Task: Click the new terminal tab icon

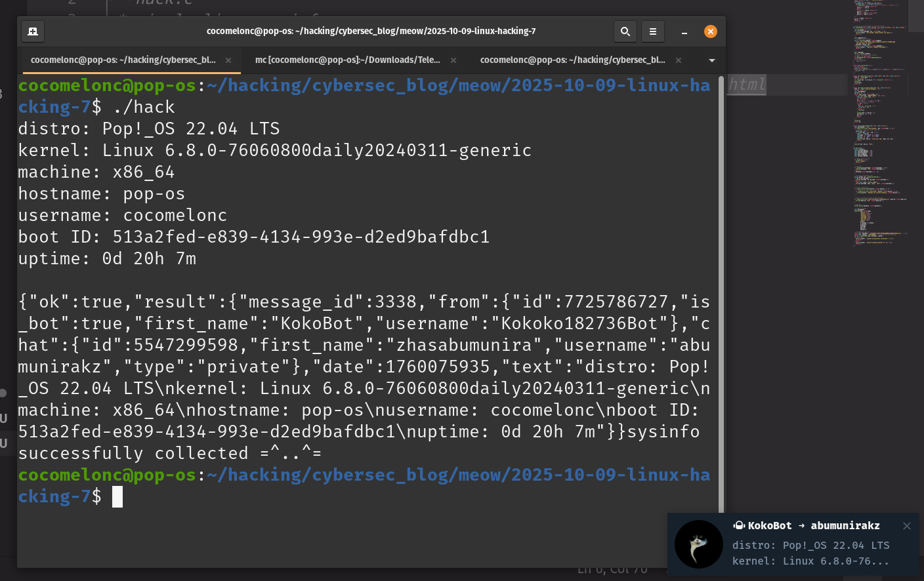Action: click(33, 31)
